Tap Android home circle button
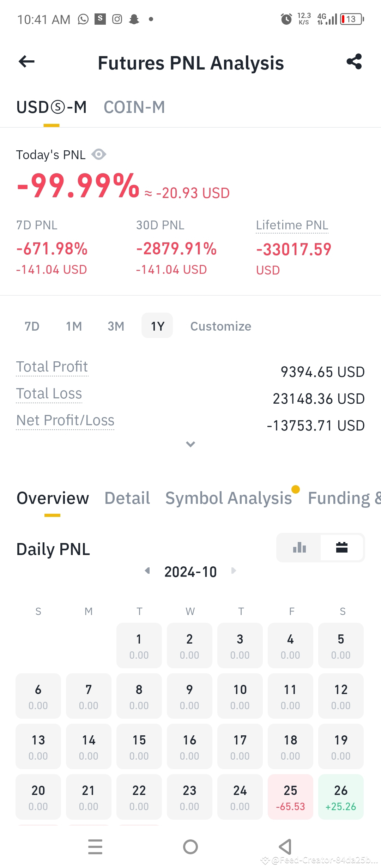The width and height of the screenshot is (381, 868). (x=190, y=847)
